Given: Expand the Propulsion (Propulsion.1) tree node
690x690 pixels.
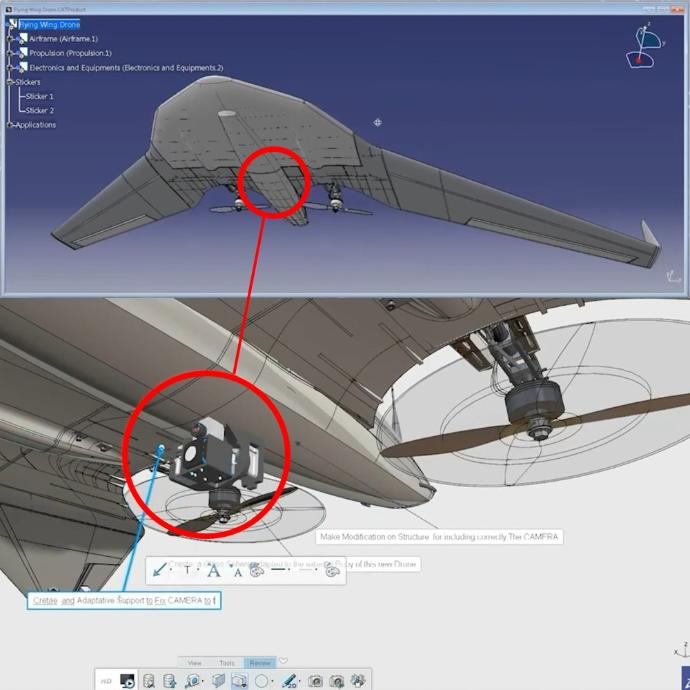Looking at the screenshot, I should 11,53.
